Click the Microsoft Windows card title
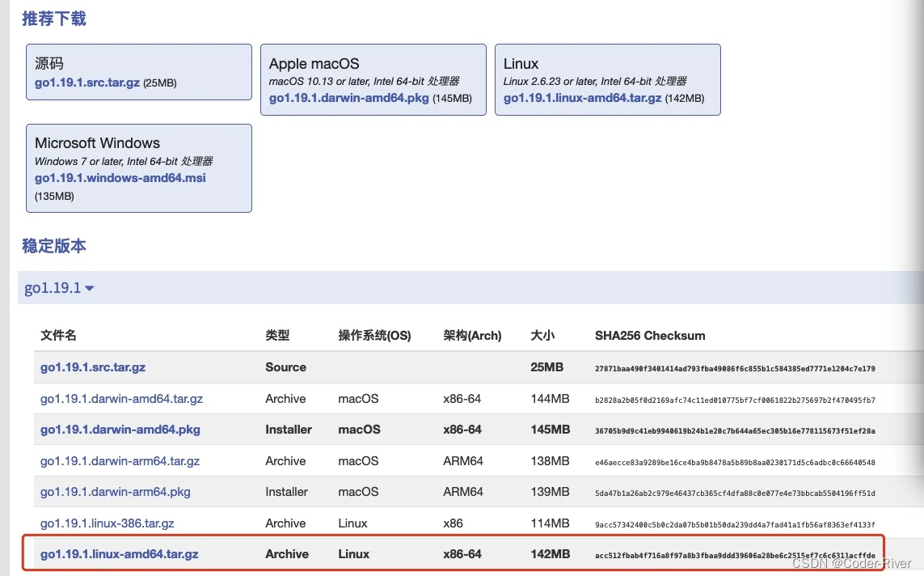 pos(97,143)
